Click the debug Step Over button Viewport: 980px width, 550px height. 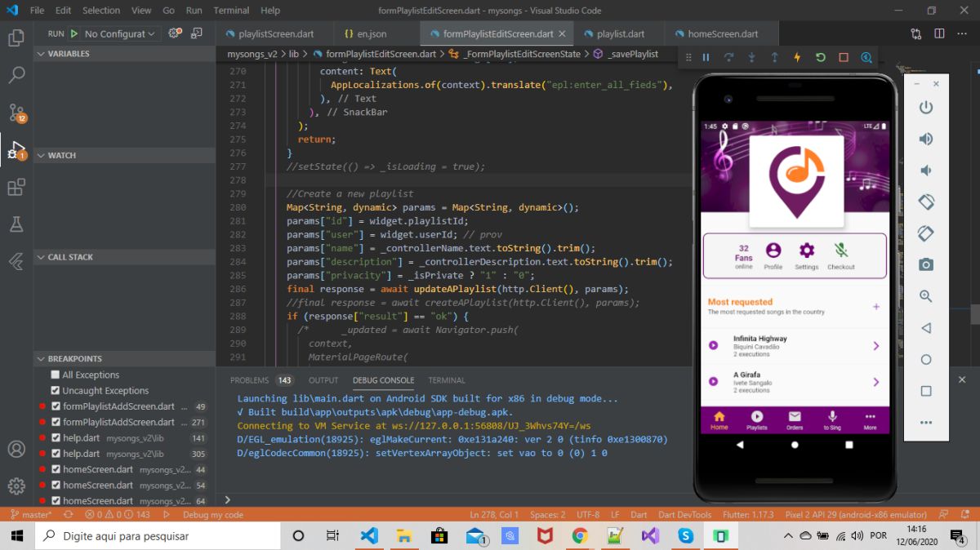[x=728, y=57]
